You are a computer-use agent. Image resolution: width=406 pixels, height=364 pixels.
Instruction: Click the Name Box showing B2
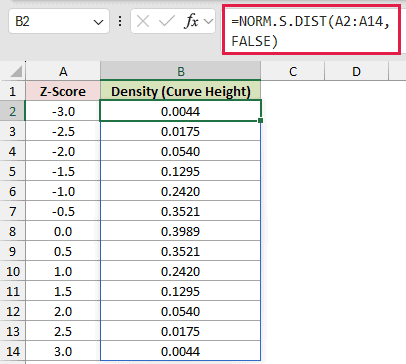[x=59, y=22]
